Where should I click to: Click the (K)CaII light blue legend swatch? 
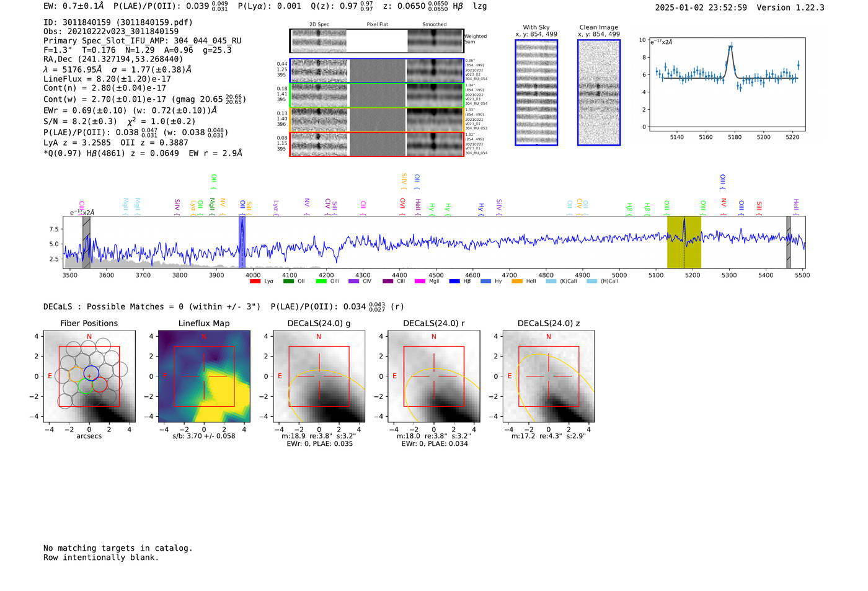point(551,282)
